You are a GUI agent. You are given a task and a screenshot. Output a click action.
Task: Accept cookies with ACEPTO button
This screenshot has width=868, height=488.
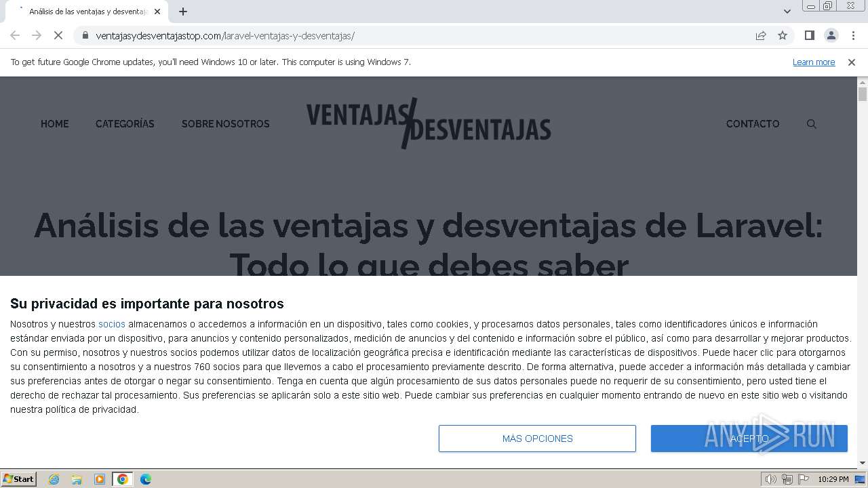tap(749, 439)
